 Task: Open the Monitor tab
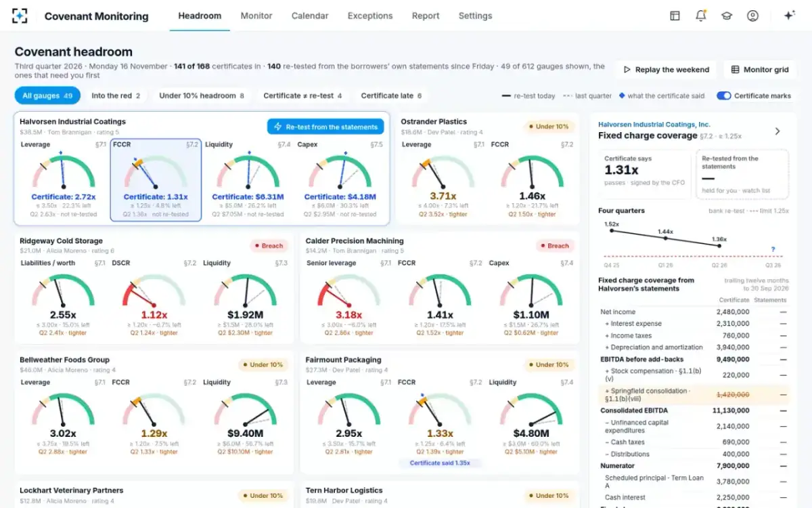coord(256,16)
